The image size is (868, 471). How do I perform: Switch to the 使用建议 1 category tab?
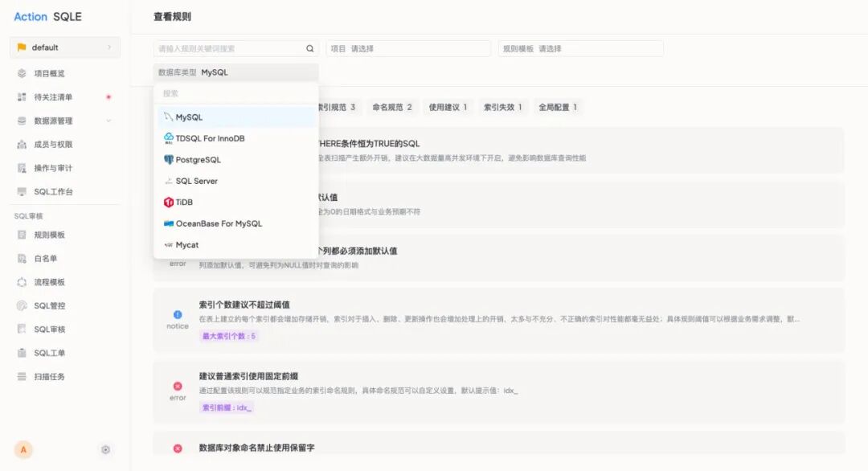448,108
